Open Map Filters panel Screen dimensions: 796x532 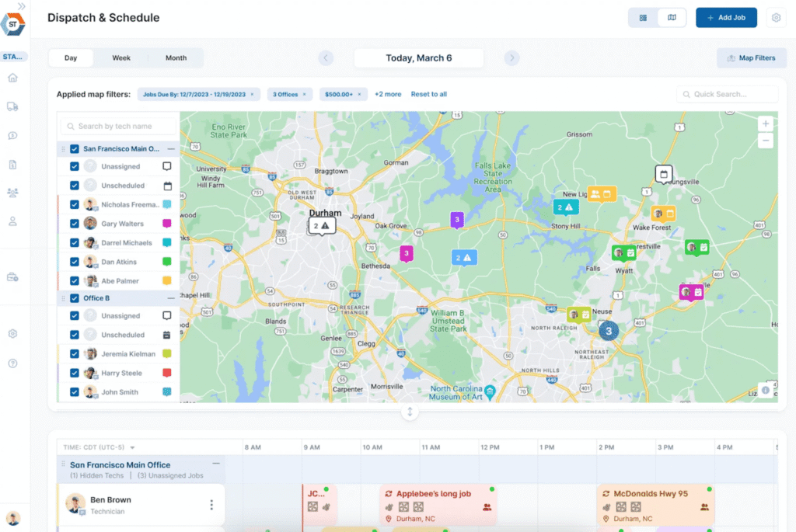pos(751,57)
